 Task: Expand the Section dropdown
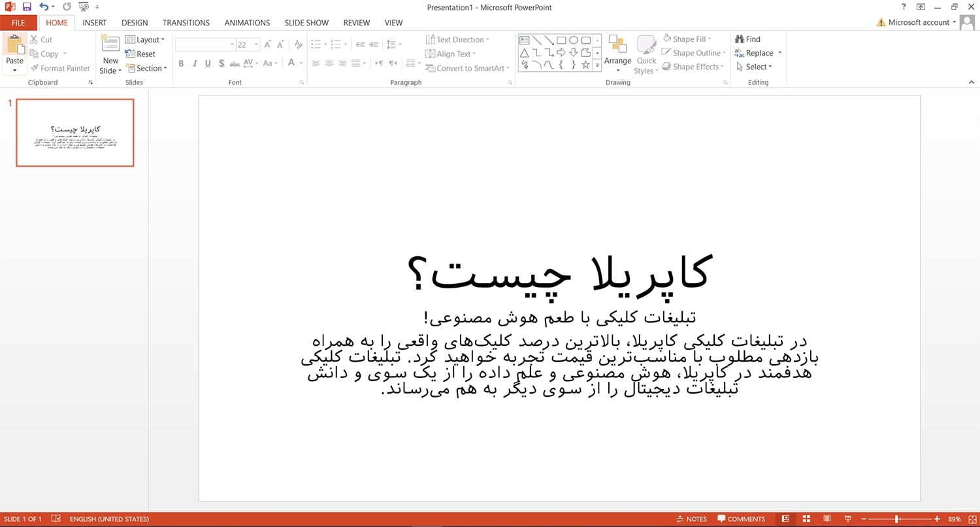point(146,68)
